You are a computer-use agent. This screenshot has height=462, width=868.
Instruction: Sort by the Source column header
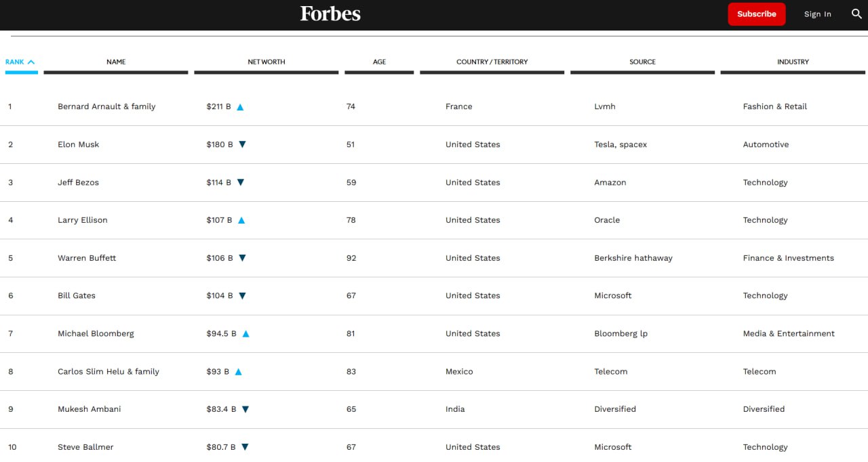pyautogui.click(x=642, y=62)
